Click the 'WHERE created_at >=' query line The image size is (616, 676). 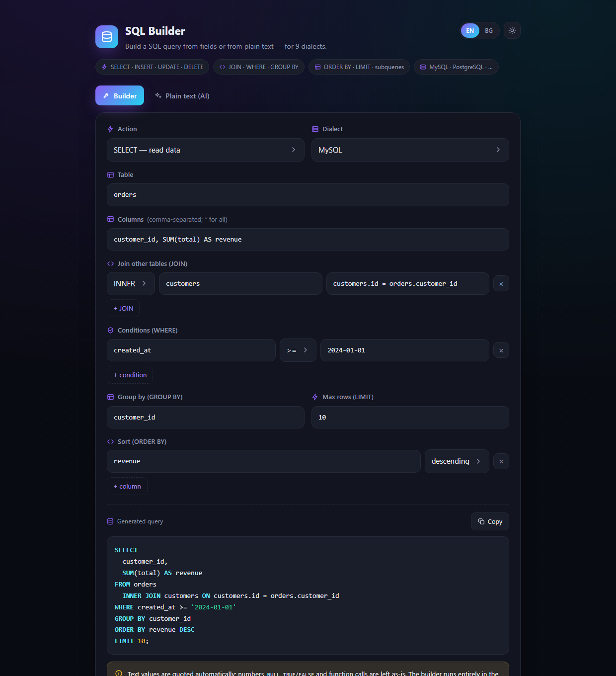175,607
